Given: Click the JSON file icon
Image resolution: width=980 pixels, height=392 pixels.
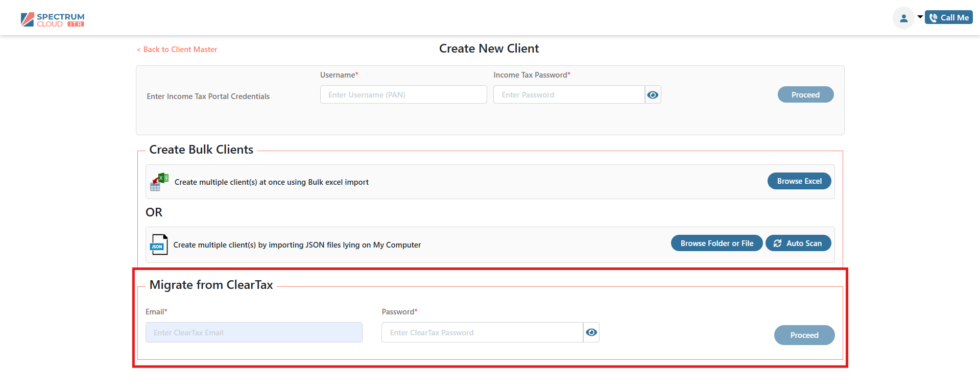Looking at the screenshot, I should pos(159,244).
